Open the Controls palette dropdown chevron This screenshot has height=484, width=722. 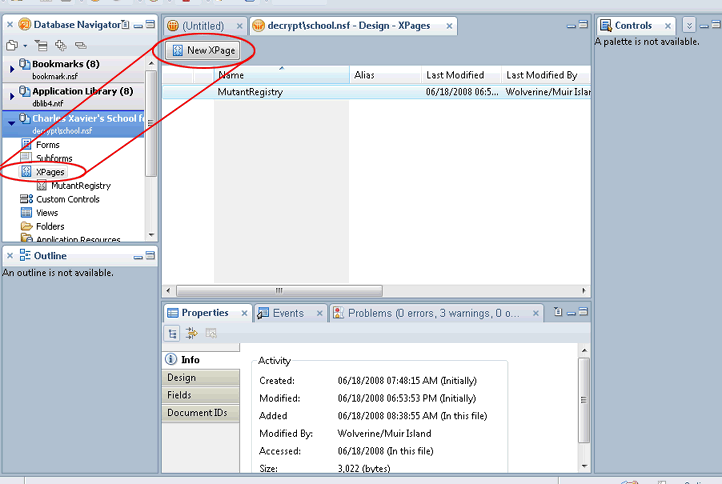(689, 25)
